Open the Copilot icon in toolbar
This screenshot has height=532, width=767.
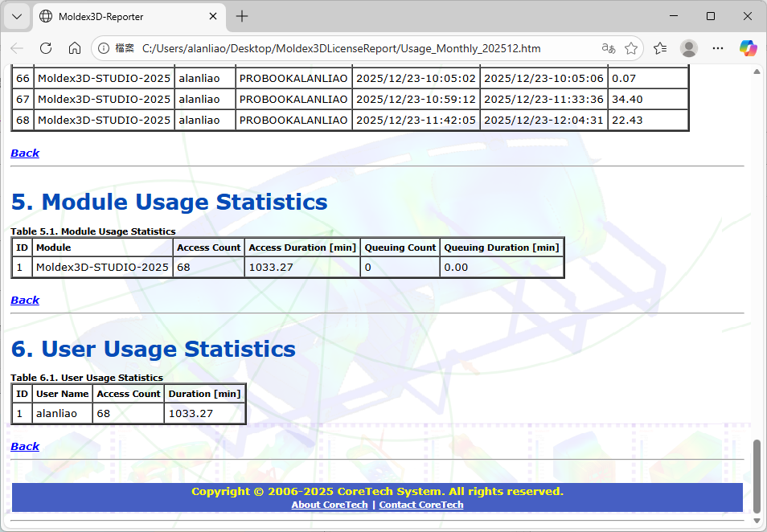(748, 48)
